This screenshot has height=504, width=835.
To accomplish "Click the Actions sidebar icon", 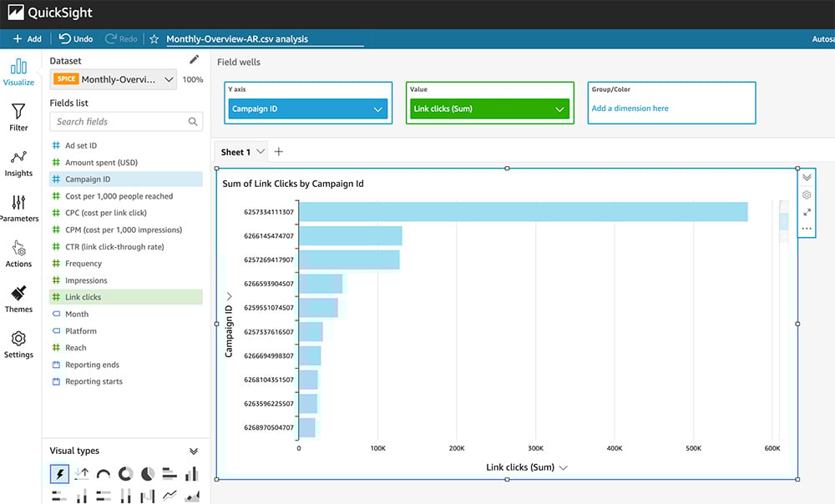I will 18,254.
